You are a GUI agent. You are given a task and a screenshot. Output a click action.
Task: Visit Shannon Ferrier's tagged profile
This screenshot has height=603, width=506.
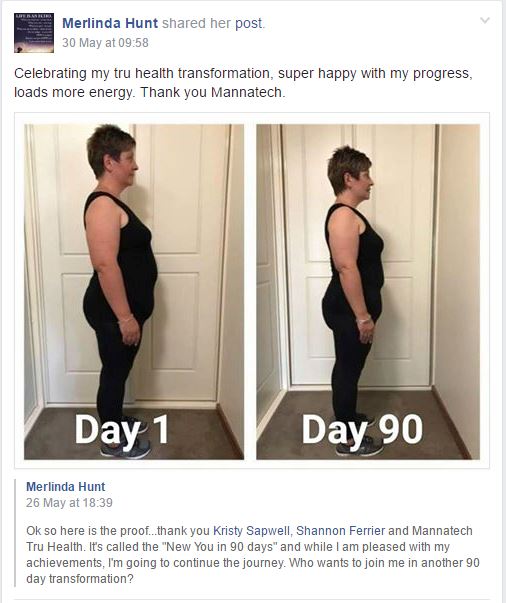[x=340, y=531]
